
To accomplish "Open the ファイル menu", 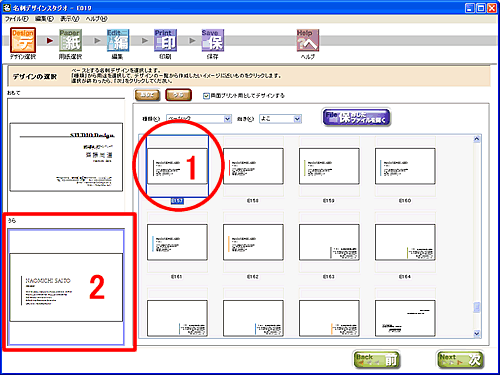I will [x=17, y=19].
